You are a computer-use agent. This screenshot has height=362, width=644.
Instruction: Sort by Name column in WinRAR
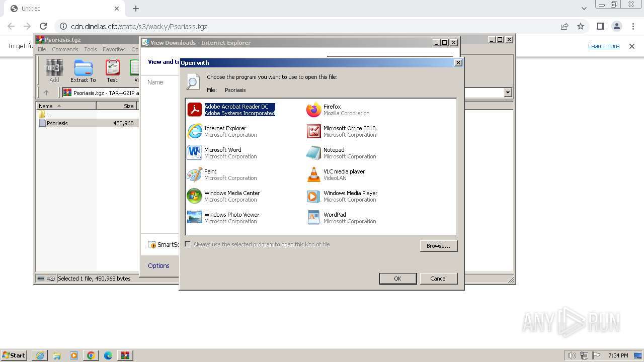tap(66, 106)
